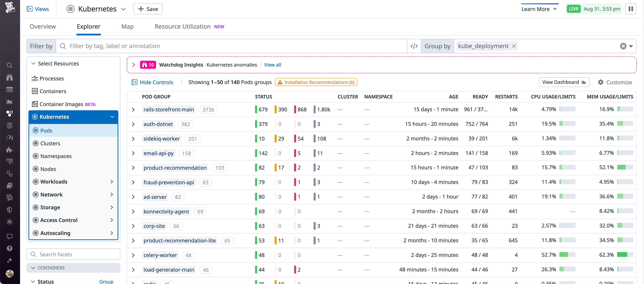The image size is (644, 284).
Task: Open the Watchdog Insights View all link
Action: pos(273,65)
